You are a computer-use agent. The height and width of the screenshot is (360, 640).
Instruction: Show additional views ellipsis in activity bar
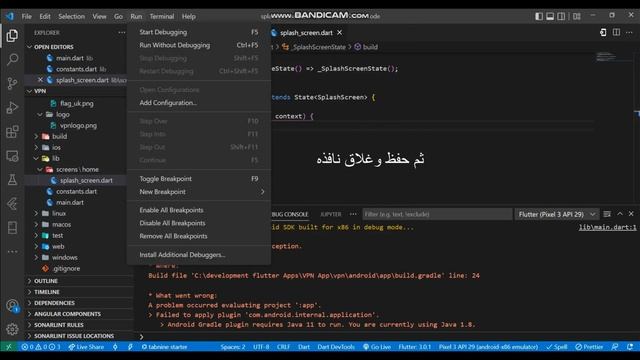pyautogui.click(x=12, y=251)
